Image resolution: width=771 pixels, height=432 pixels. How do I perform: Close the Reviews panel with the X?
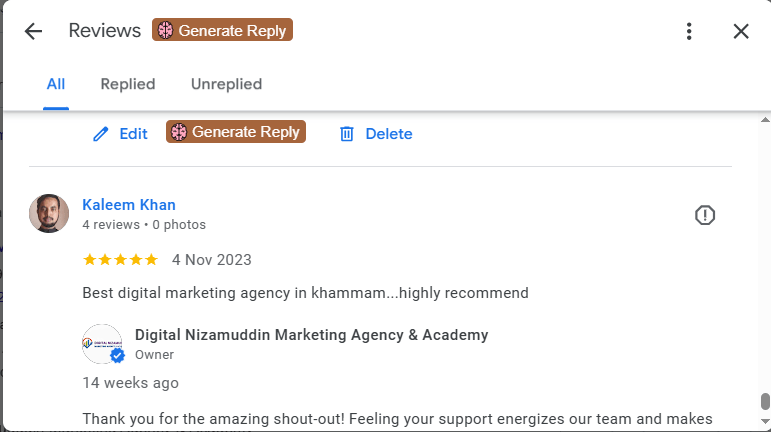click(x=741, y=31)
